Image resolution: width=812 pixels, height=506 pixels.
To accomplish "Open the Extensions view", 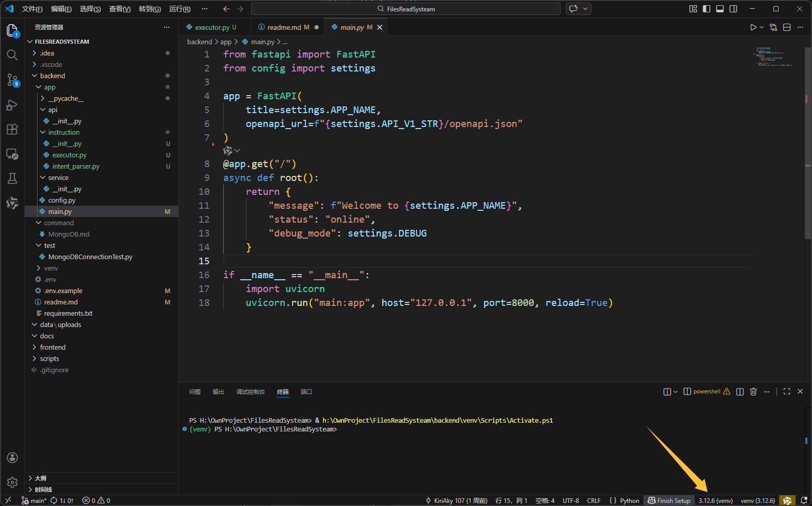I will (12, 129).
